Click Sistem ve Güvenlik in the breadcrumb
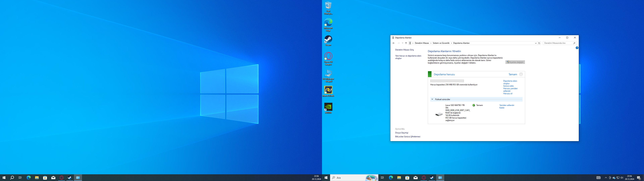Viewport: 644px width, 181px height. coord(441,43)
